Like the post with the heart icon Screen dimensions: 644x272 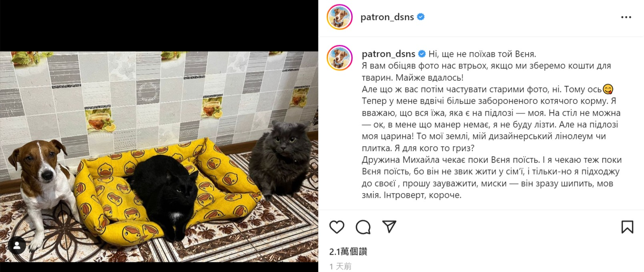(337, 227)
